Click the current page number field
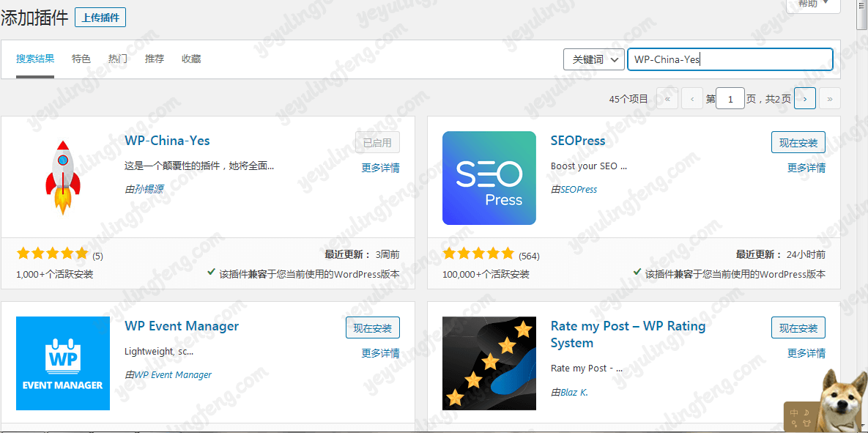The width and height of the screenshot is (868, 433). click(x=730, y=99)
